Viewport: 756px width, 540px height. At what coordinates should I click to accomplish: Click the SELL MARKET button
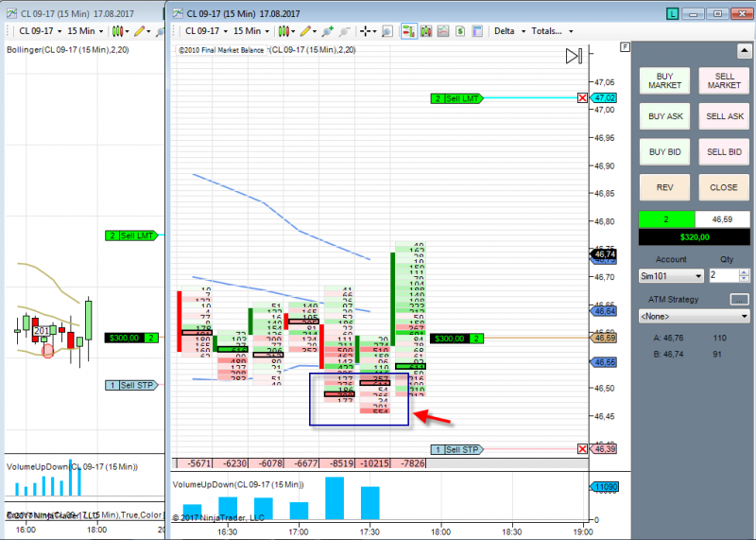pos(724,80)
